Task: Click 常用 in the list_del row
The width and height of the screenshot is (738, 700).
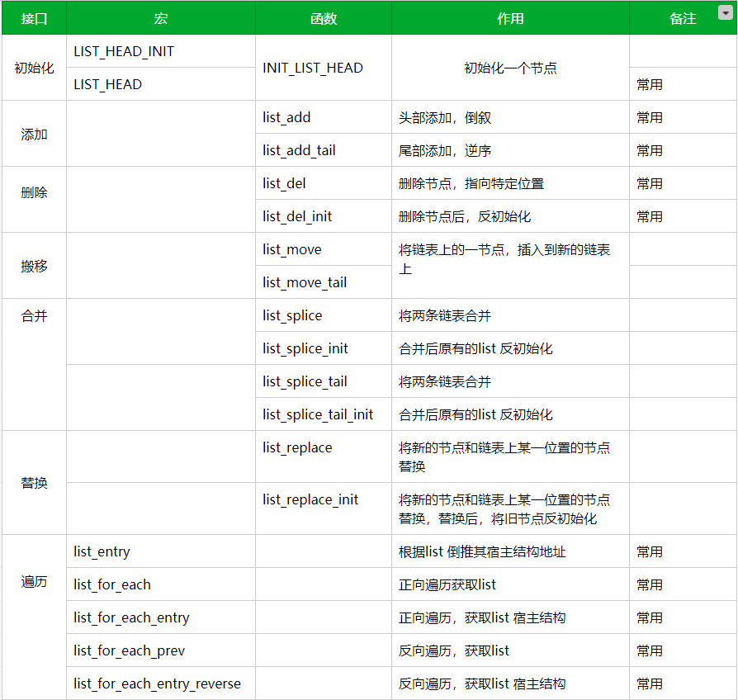Action: (x=650, y=183)
